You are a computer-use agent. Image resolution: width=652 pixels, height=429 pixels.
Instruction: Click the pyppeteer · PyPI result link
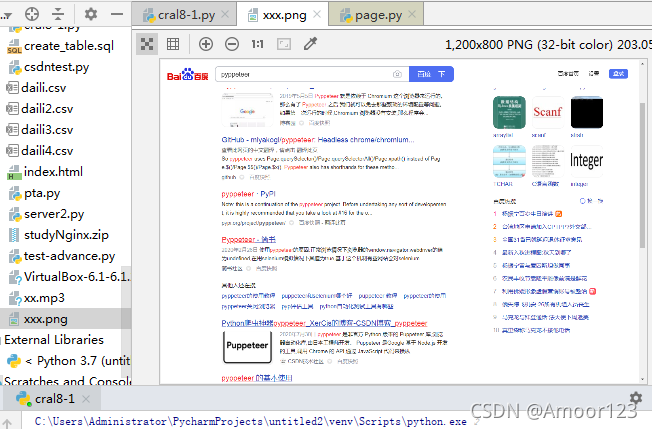point(248,194)
